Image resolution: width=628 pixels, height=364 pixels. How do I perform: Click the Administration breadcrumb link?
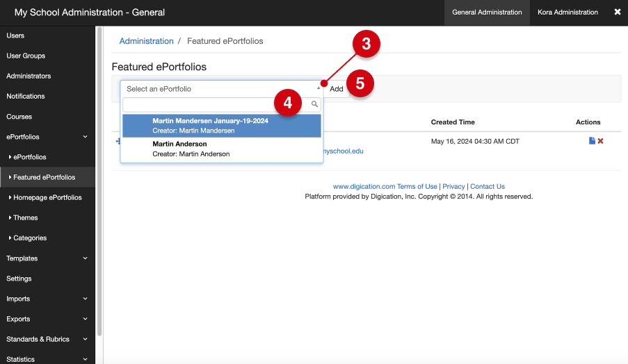[x=146, y=41]
